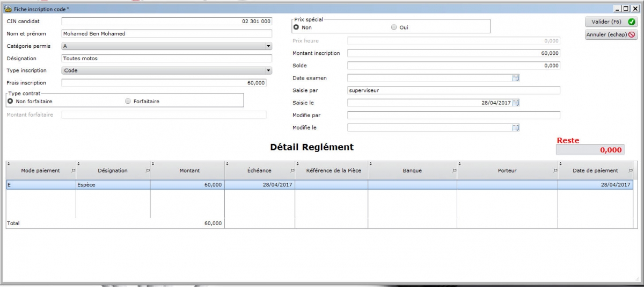Click the Date examen field
The width and height of the screenshot is (644, 287).
click(430, 78)
